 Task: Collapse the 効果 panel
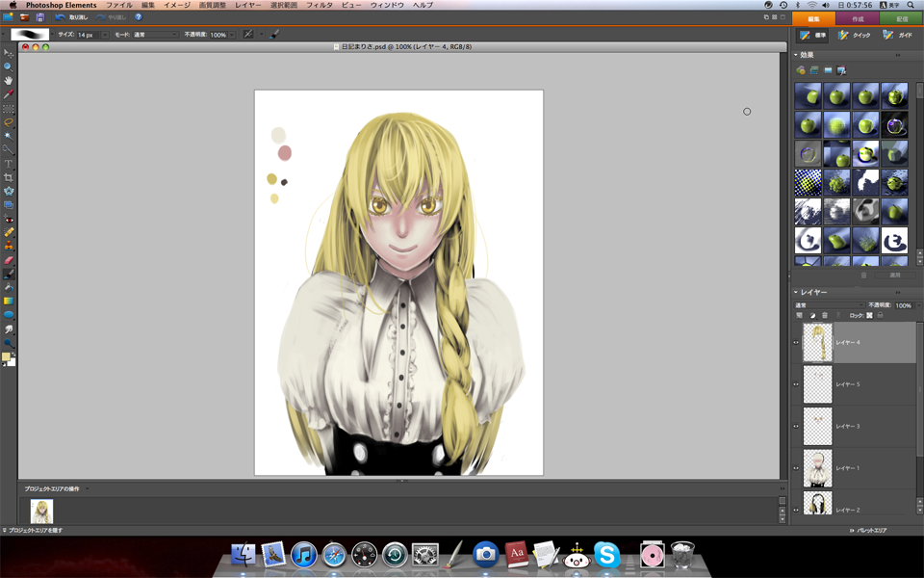(796, 55)
